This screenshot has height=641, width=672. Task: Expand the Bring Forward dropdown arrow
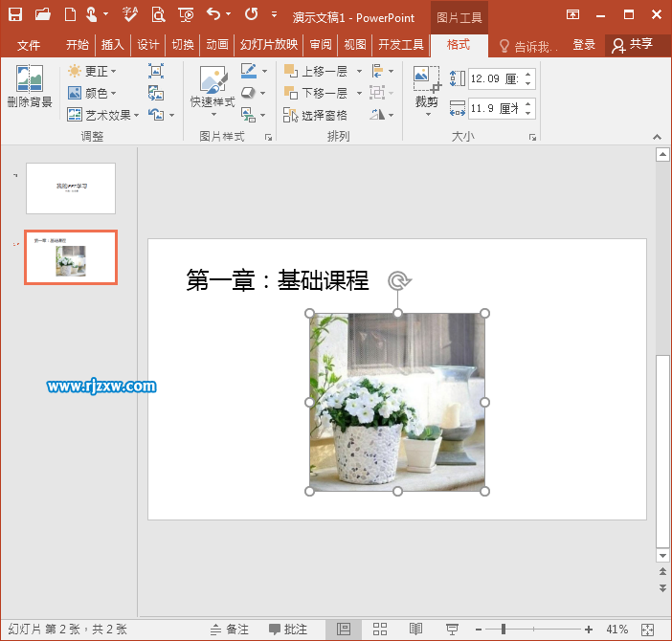[x=359, y=71]
